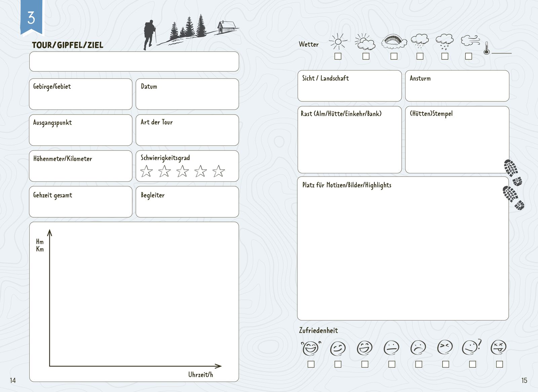Image resolution: width=538 pixels, height=392 pixels.
Task: Click the confused face with question mark
Action: [471, 347]
